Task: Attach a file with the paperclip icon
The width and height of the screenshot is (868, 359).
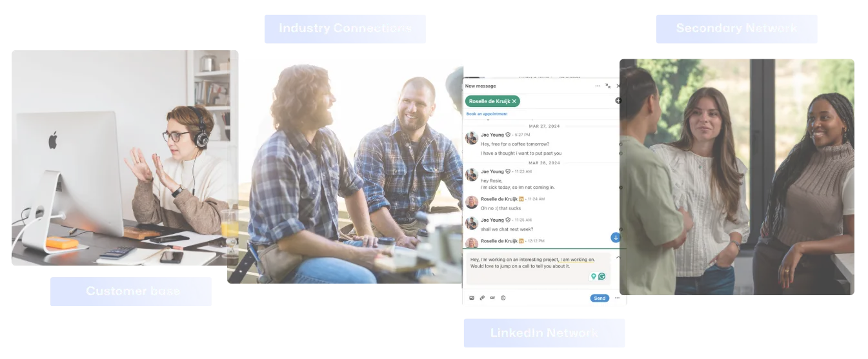Action: coord(482,298)
